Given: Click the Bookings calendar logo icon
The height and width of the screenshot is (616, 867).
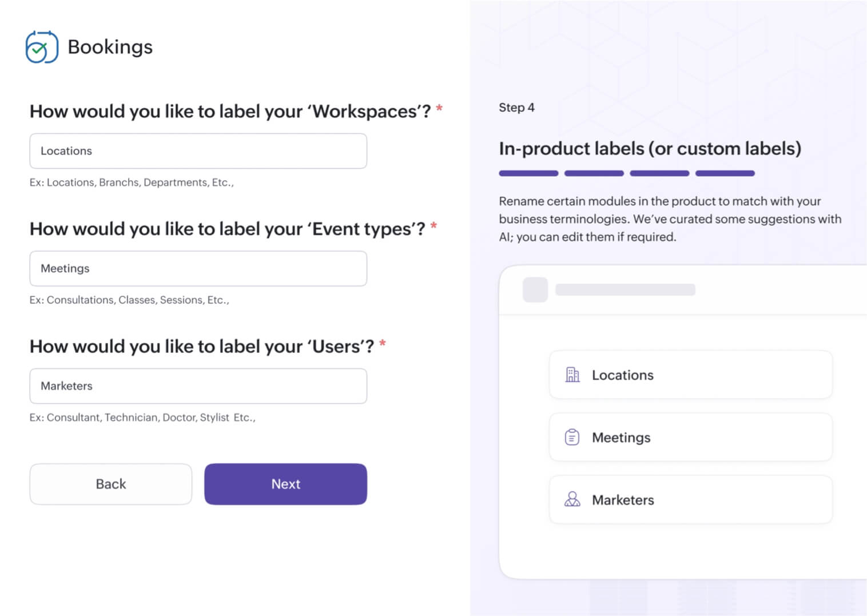Looking at the screenshot, I should tap(42, 47).
